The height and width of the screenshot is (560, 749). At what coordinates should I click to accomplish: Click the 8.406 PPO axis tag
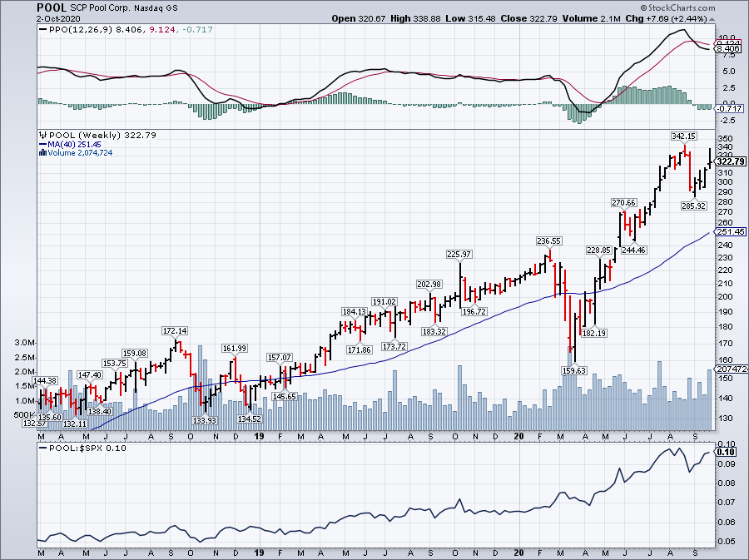tap(728, 48)
